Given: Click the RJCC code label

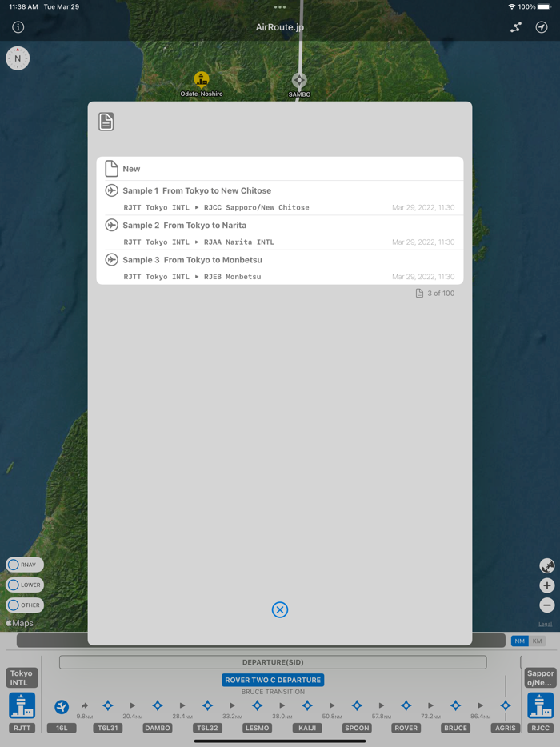Looking at the screenshot, I should pos(541,729).
